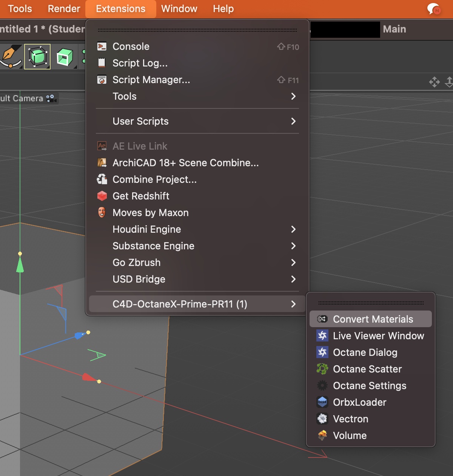Viewport: 453px width, 476px height.
Task: Click the Default Camera icon in viewport
Action: click(51, 99)
